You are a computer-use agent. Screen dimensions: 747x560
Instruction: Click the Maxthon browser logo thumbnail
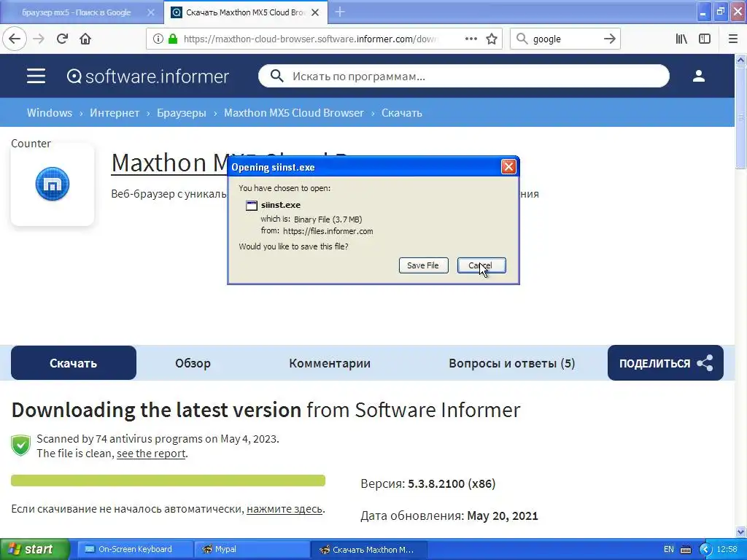53,184
